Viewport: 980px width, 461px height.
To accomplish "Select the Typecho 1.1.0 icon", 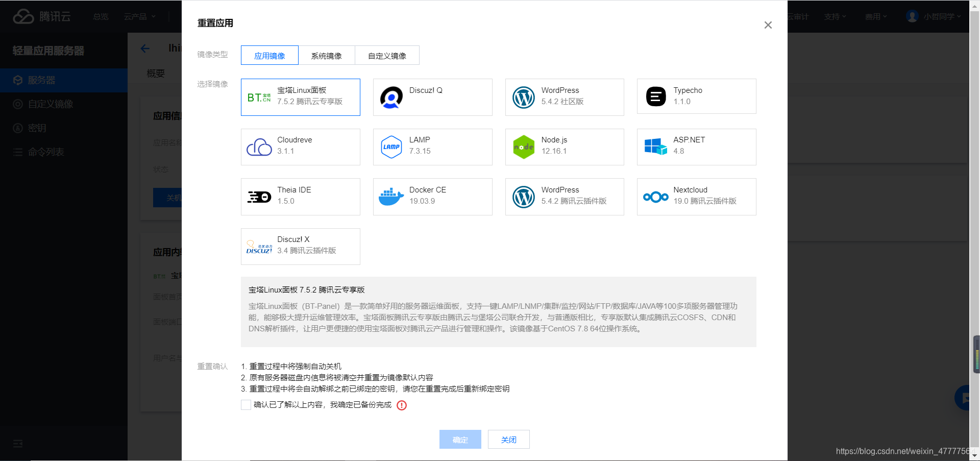I will pos(656,96).
